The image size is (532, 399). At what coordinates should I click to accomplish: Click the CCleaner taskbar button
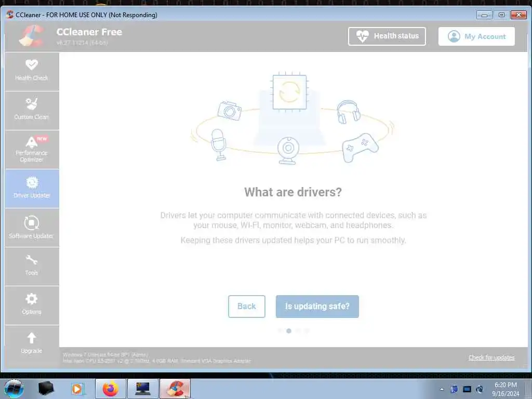175,389
